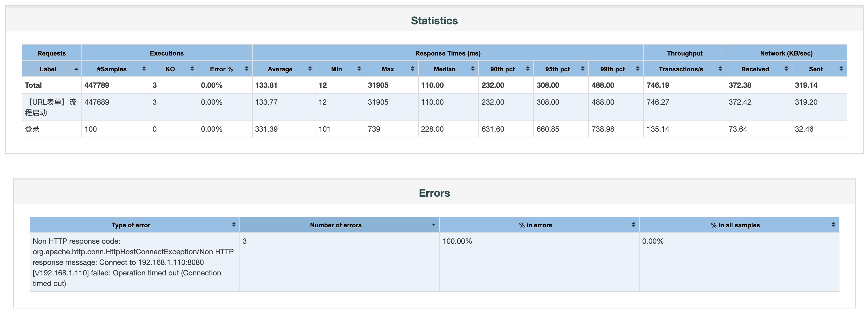The width and height of the screenshot is (868, 314).
Task: Click descending arrow on Number of errors
Action: point(433,225)
